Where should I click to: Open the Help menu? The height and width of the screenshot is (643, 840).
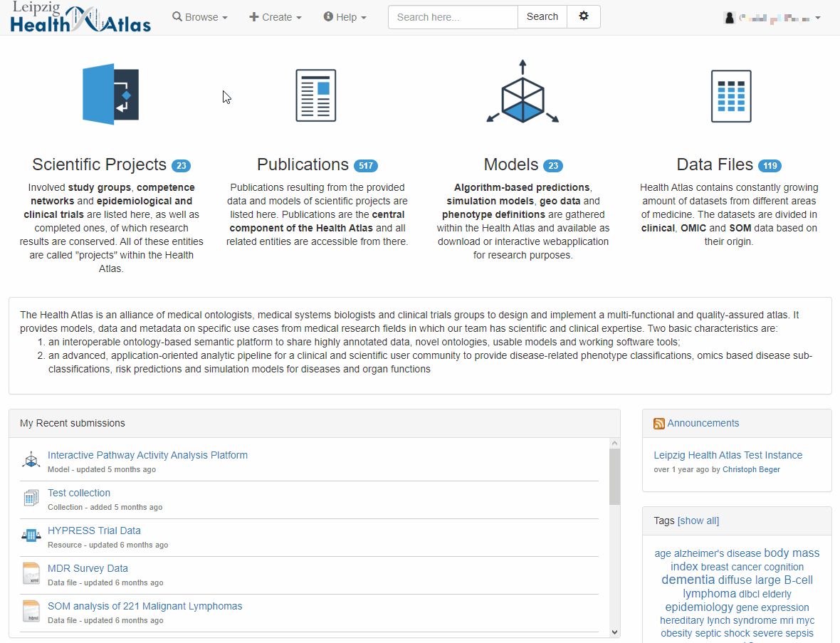[x=345, y=17]
